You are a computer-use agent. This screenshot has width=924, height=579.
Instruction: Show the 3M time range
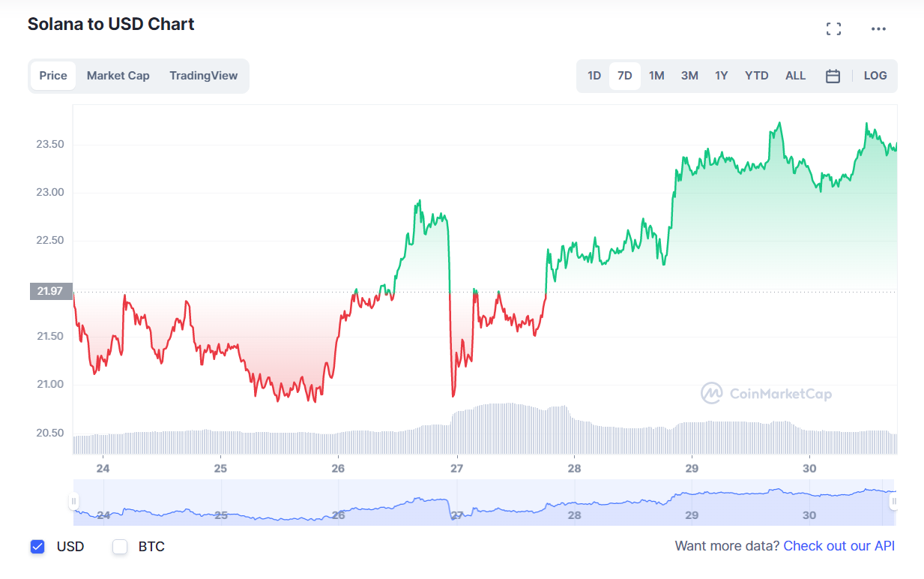tap(689, 76)
